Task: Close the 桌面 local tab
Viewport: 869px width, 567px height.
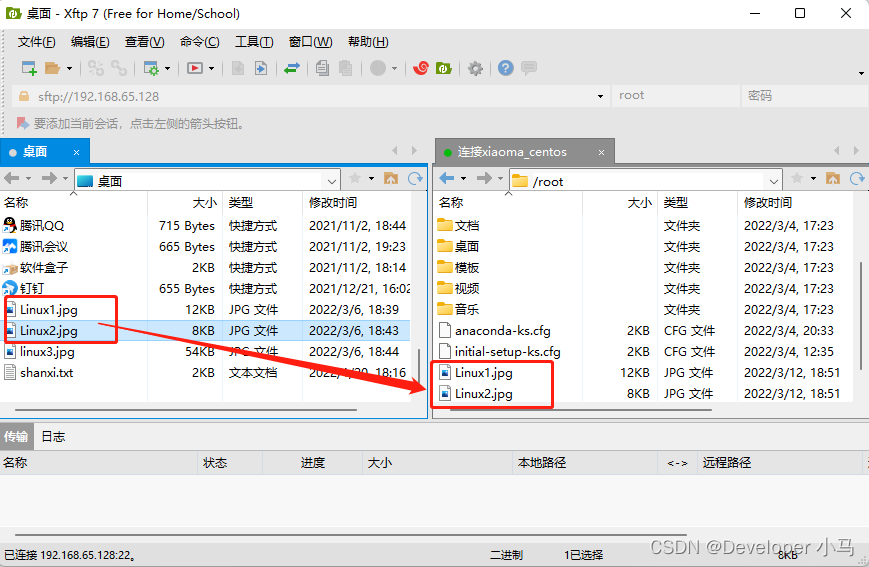Action: click(x=76, y=152)
